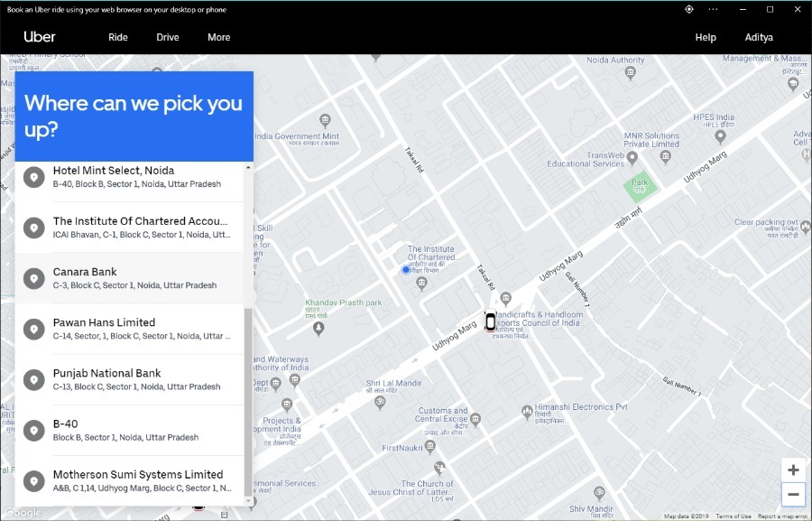Click TransWeb Educational Services map pin
Viewport: 812px width, 521px height.
632,157
